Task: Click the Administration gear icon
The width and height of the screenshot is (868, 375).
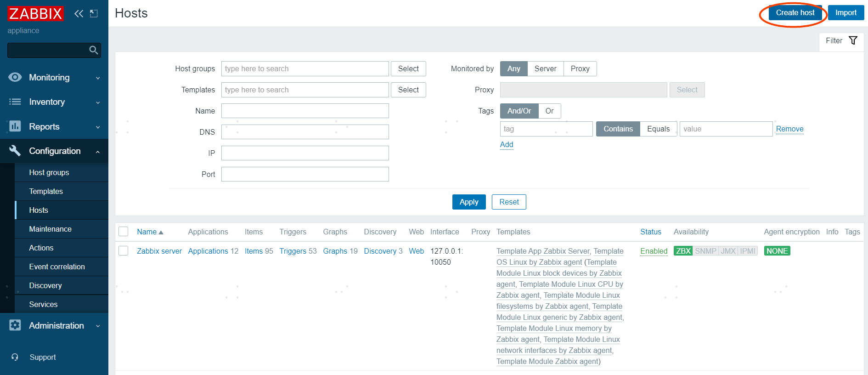Action: pyautogui.click(x=15, y=325)
